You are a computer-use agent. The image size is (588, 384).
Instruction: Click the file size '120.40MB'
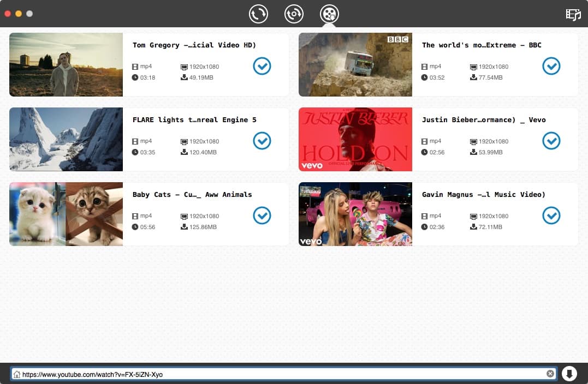[x=203, y=152]
